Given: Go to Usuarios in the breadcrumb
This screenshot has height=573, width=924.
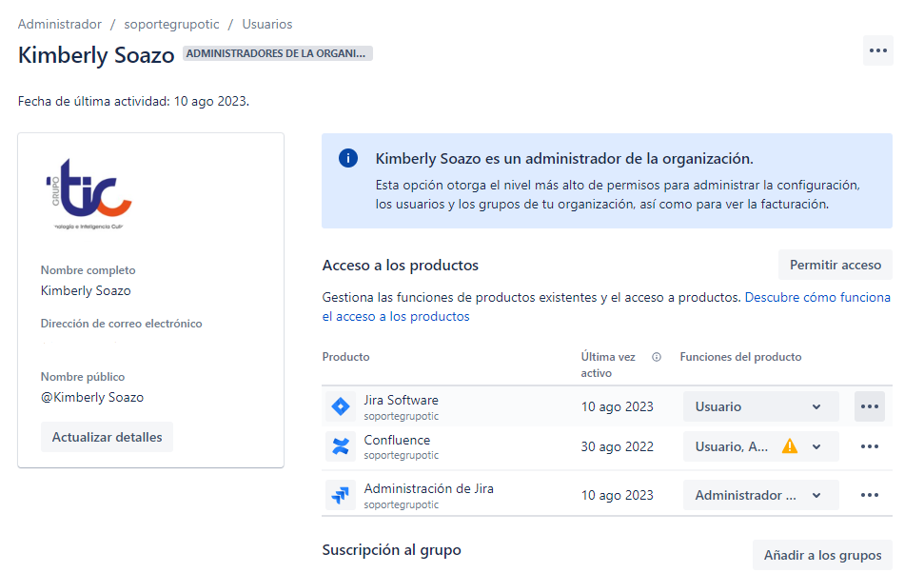Looking at the screenshot, I should coord(267,24).
